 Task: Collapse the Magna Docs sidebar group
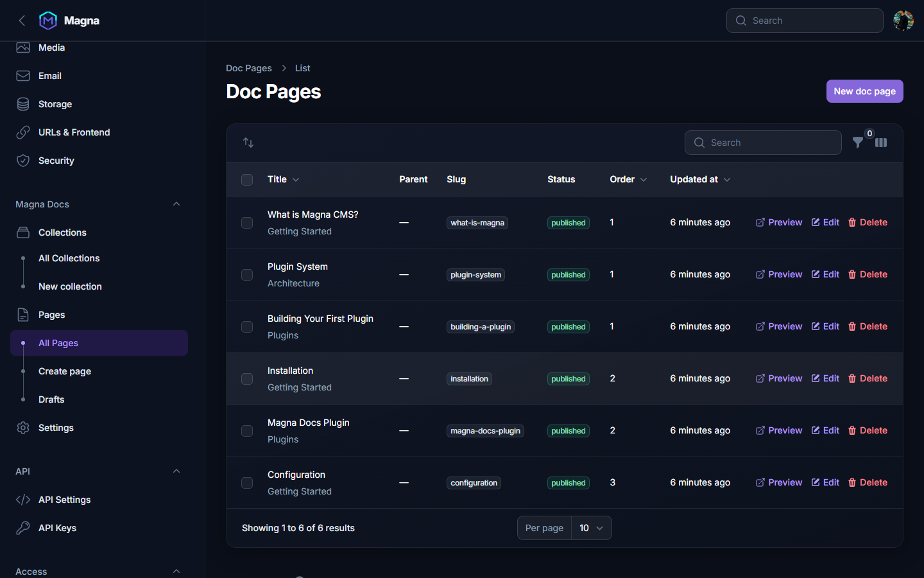pos(176,204)
